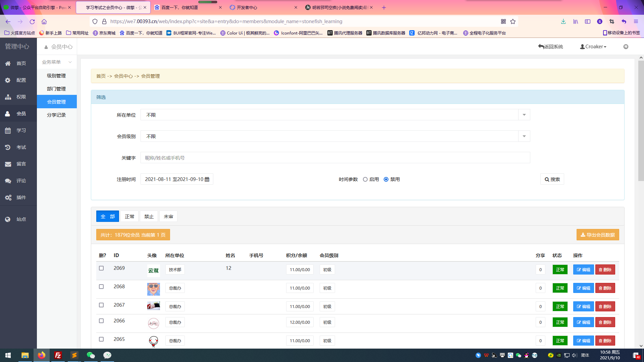Open the 权限 permissions sidebar item

point(18,97)
